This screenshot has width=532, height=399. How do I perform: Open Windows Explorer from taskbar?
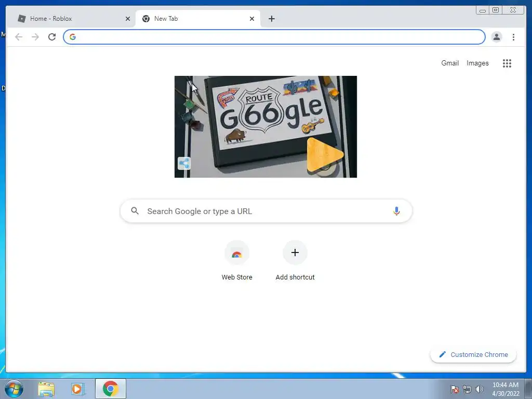(x=46, y=389)
